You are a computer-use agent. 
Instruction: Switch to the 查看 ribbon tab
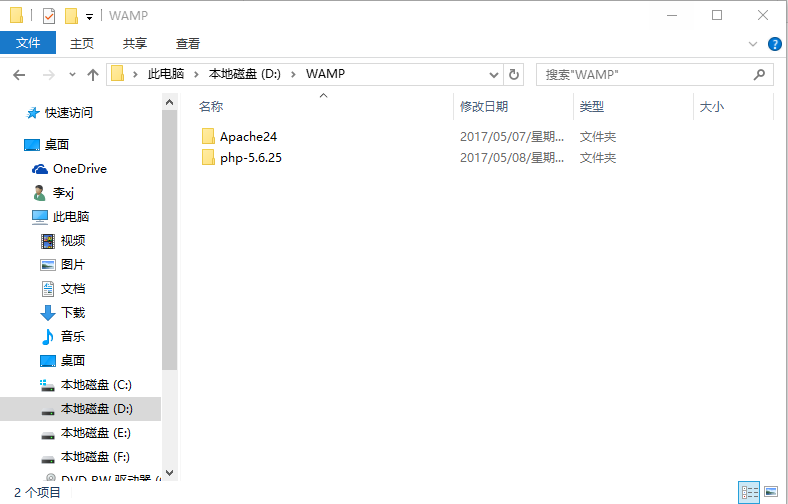coord(187,44)
